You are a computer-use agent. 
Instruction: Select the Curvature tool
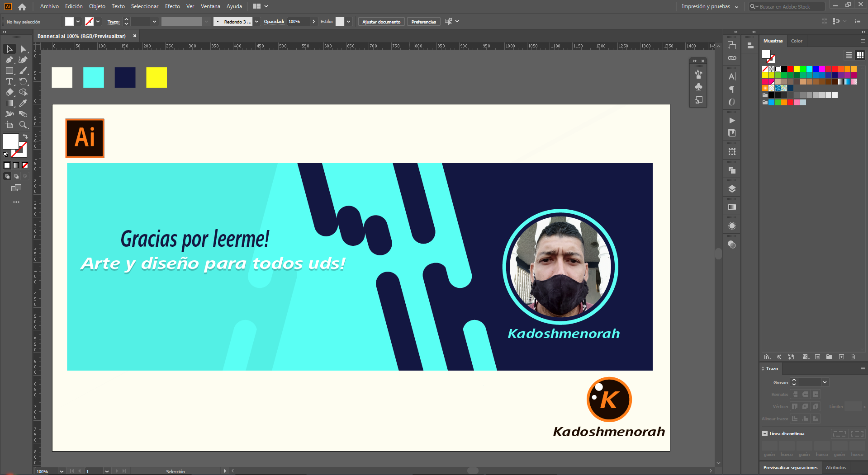pos(23,60)
